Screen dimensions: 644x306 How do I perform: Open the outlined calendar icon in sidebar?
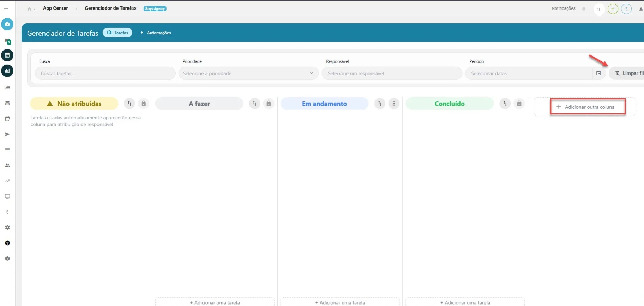7,119
